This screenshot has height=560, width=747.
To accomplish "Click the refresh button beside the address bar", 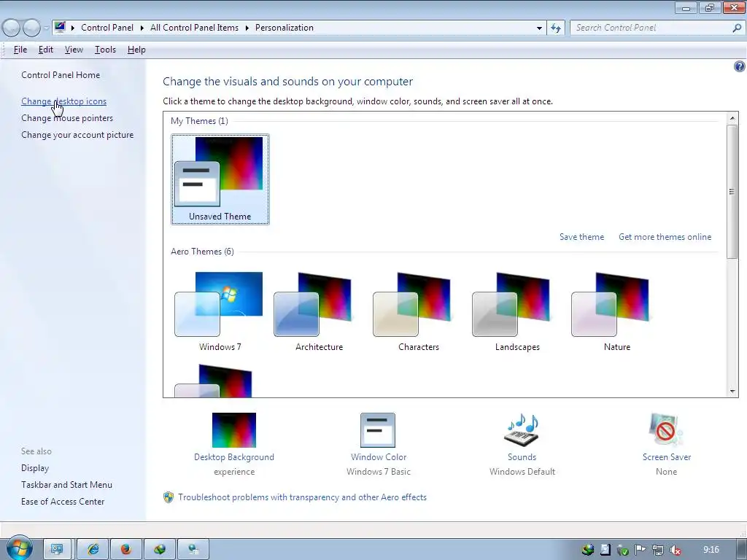I will pyautogui.click(x=556, y=28).
